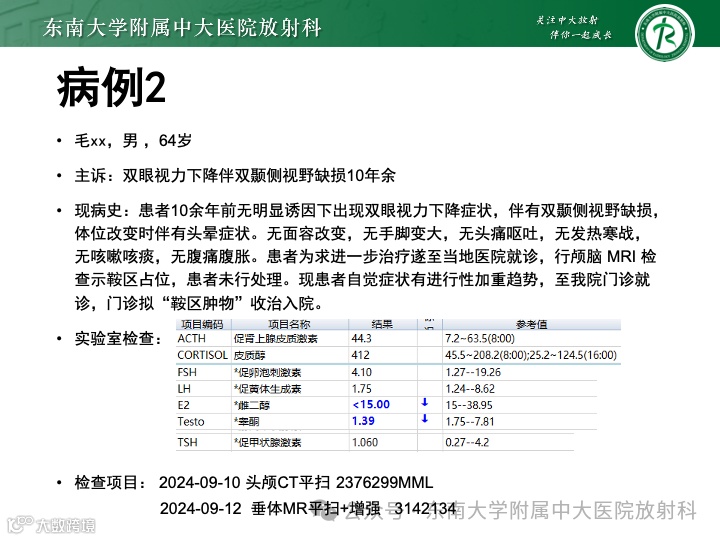Viewport: 720px width, 540px height.
Task: Click the reference range 1.24--8.62
Action: 470,389
